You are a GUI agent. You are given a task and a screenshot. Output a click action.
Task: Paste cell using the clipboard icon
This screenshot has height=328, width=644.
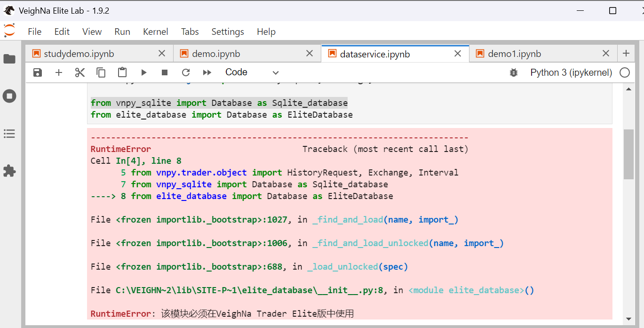(x=122, y=72)
